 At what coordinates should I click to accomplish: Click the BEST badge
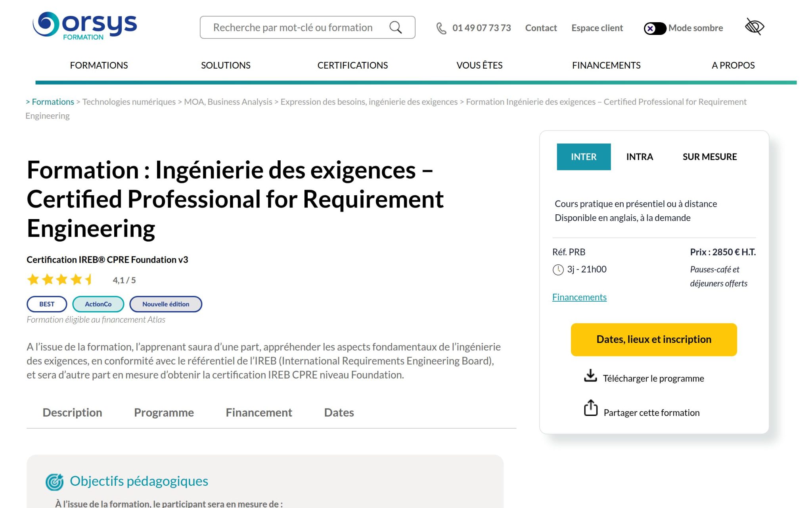point(47,304)
